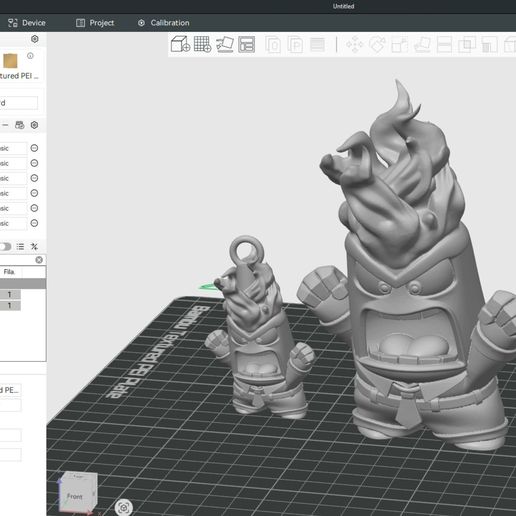Clear the search field with X icon
The image size is (516, 516).
(39, 260)
